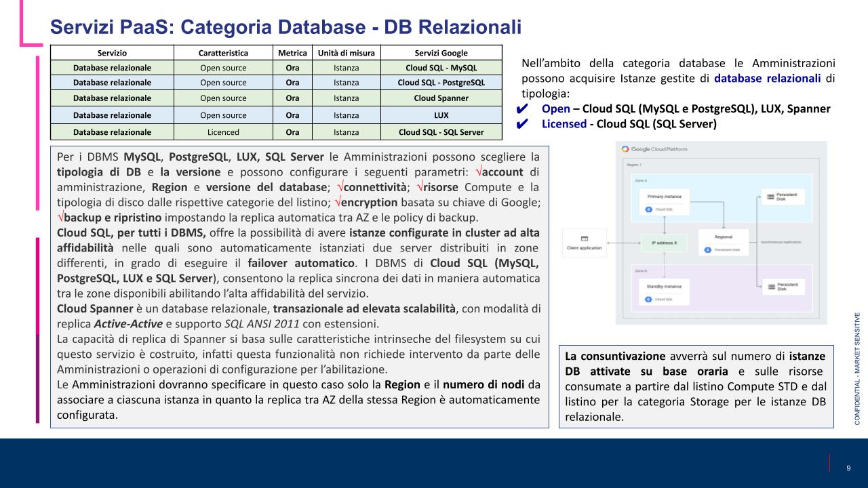Click the bold italic 'Active-Active' text
This screenshot has width=868, height=488.
point(129,323)
